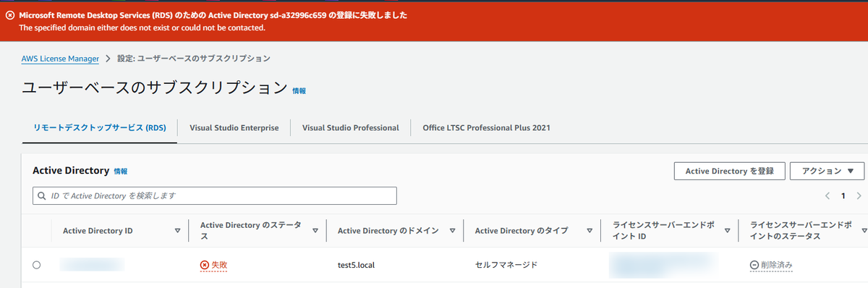Image resolution: width=868 pixels, height=288 pixels.
Task: Switch to the Visual Studio Enterprise tab
Action: point(234,127)
